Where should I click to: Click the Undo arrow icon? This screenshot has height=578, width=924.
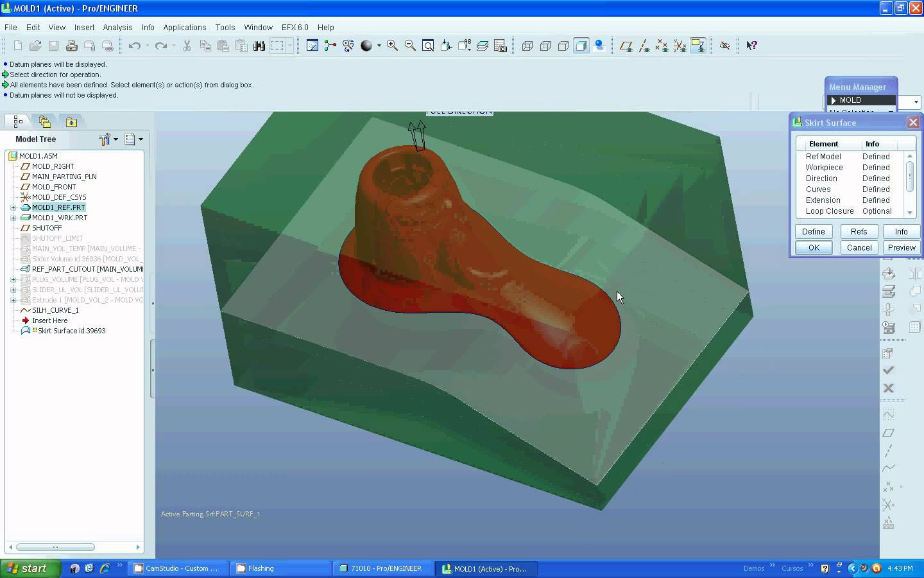pos(134,46)
